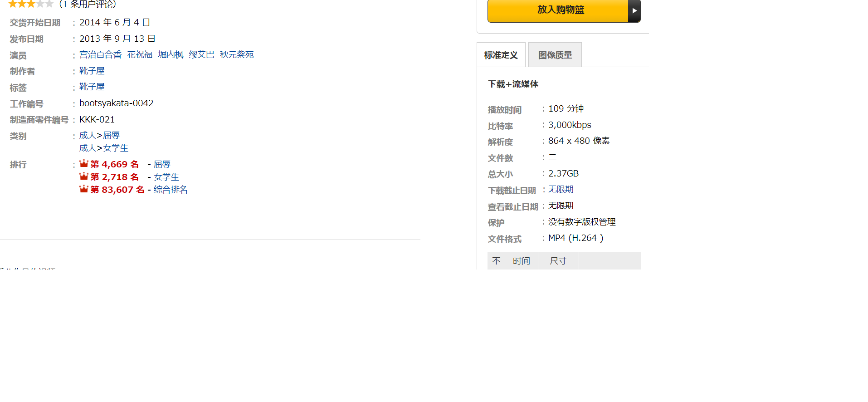Screen dimensions: 868x402
Task: Click the ranking text 第 4,669 名
Action: pyautogui.click(x=115, y=164)
